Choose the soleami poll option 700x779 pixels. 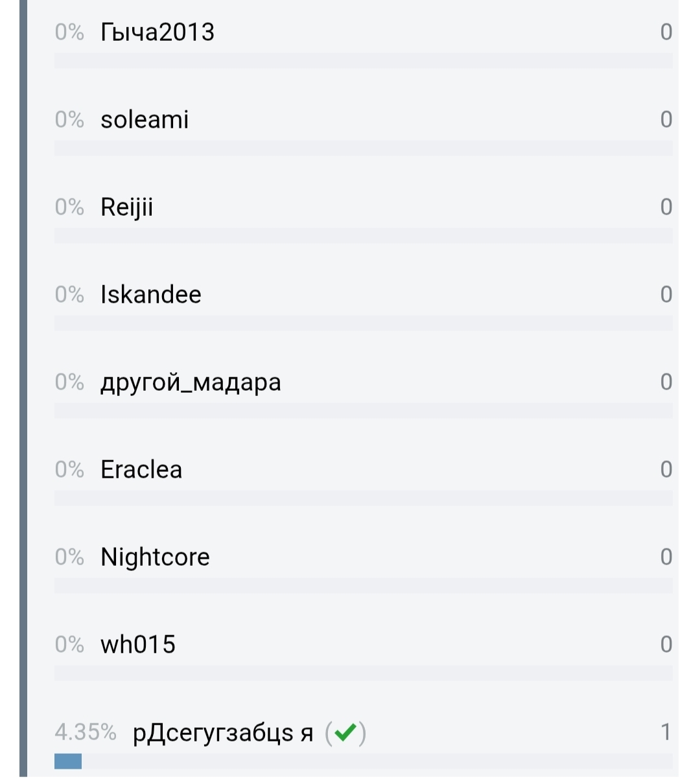145,120
